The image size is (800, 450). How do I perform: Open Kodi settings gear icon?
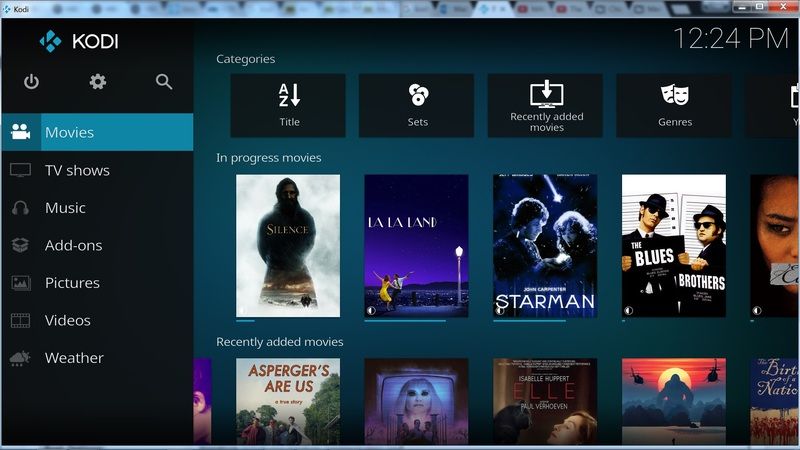pos(97,82)
